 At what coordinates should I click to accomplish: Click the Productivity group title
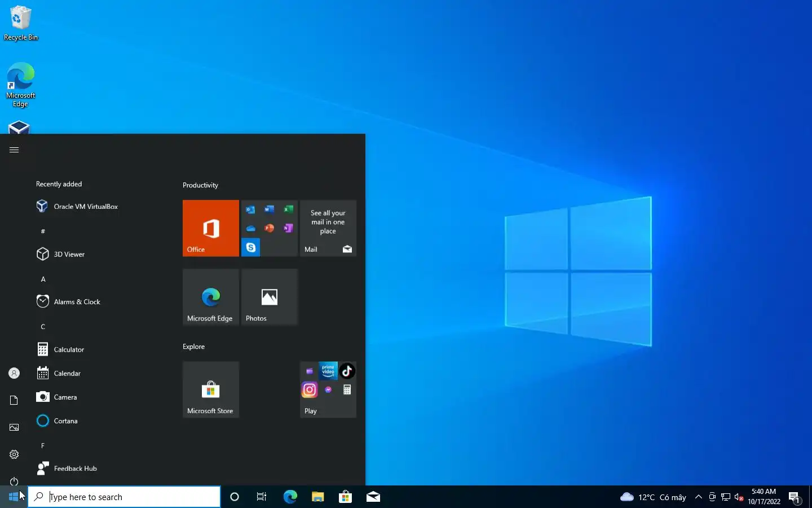pos(200,185)
